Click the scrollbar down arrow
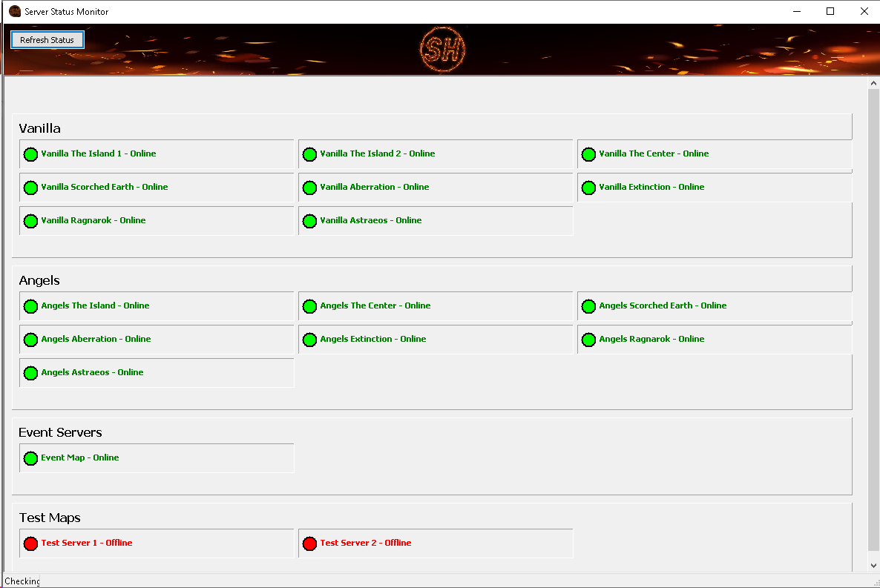Screen dimensions: 880x588 (x=873, y=564)
